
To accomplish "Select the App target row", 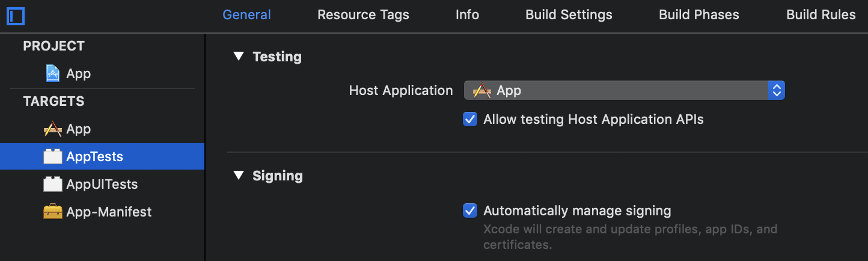I will pos(102,129).
